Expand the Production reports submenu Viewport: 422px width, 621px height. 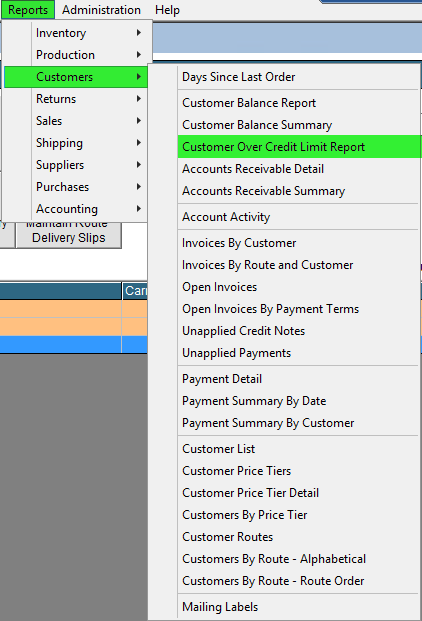click(75, 55)
